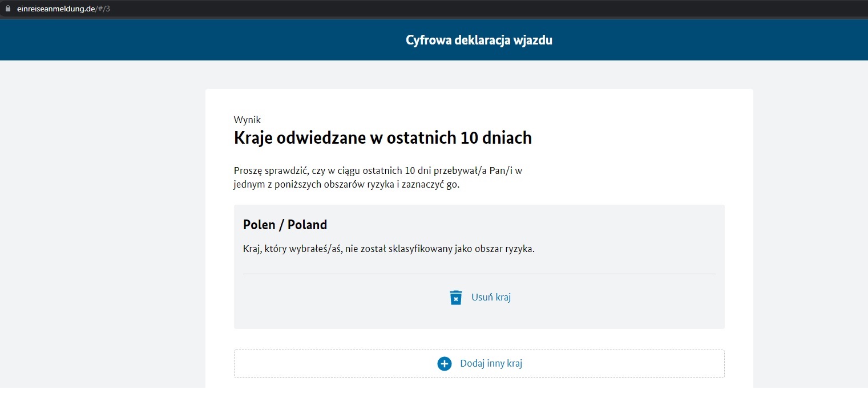This screenshot has height=394, width=868.
Task: Click the text stating country is not a risk area
Action: click(x=389, y=250)
